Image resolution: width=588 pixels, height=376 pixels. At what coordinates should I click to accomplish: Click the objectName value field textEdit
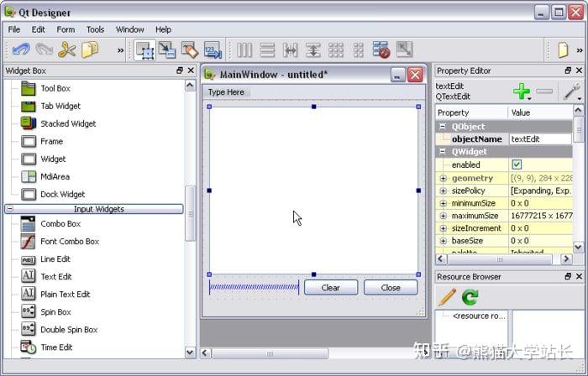pyautogui.click(x=540, y=139)
